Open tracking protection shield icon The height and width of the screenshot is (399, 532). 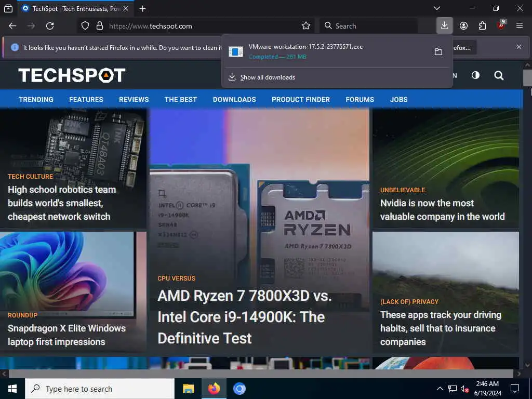(x=85, y=26)
